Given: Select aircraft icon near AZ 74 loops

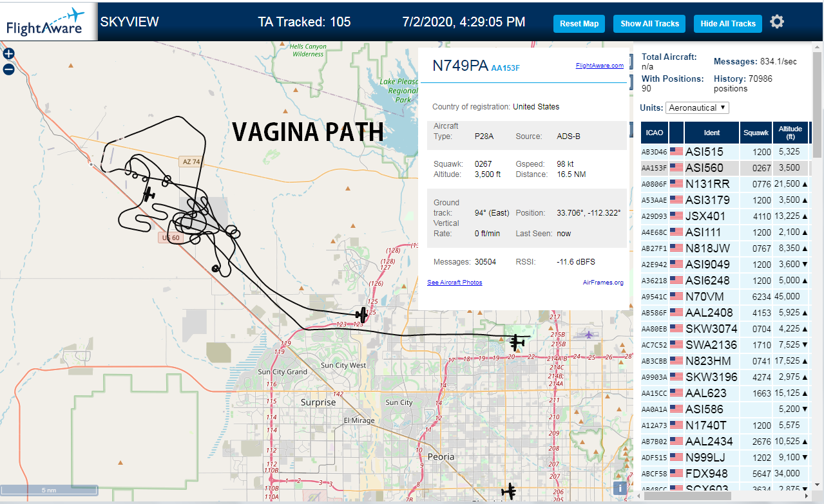Looking at the screenshot, I should coord(149,194).
